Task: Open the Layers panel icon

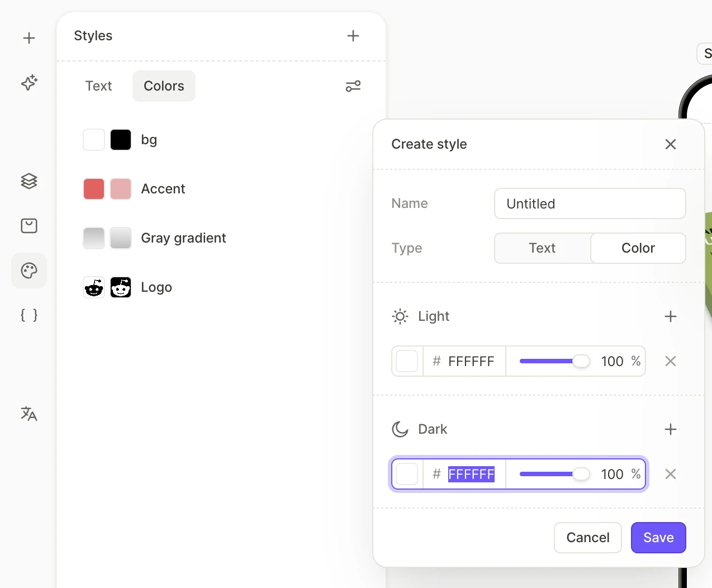Action: pos(29,181)
